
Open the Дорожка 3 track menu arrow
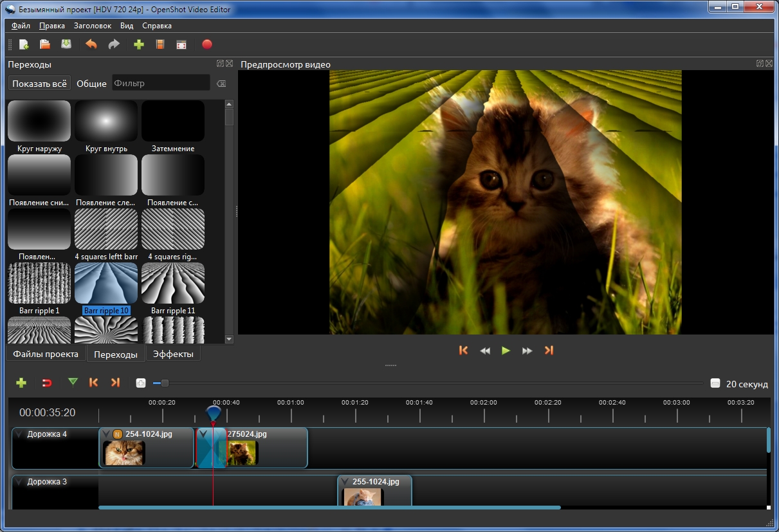pos(19,482)
